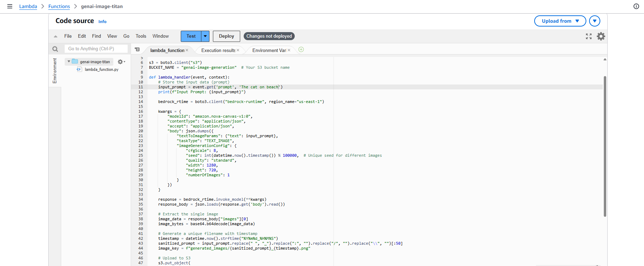
Task: Open the AWS hamburger navigation menu
Action: (10, 6)
